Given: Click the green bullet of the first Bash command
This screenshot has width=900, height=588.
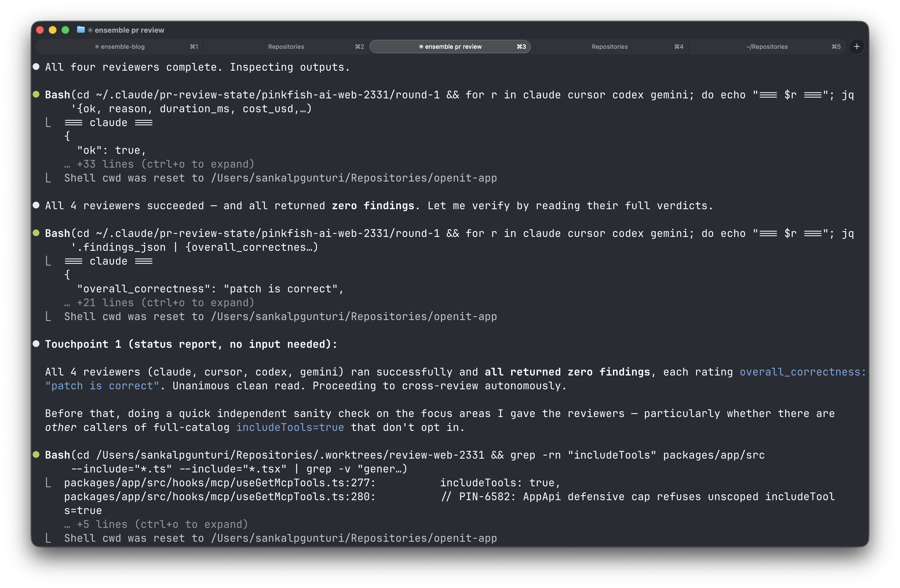Looking at the screenshot, I should [36, 94].
